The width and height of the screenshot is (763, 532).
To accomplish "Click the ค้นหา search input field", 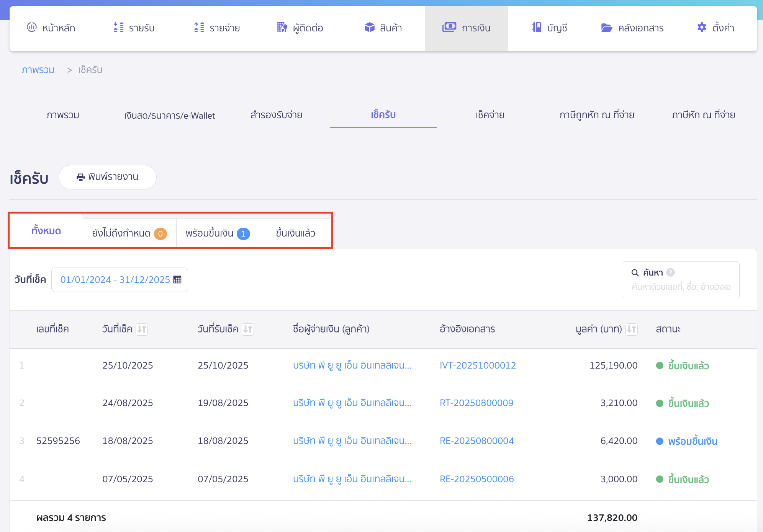I will (681, 287).
